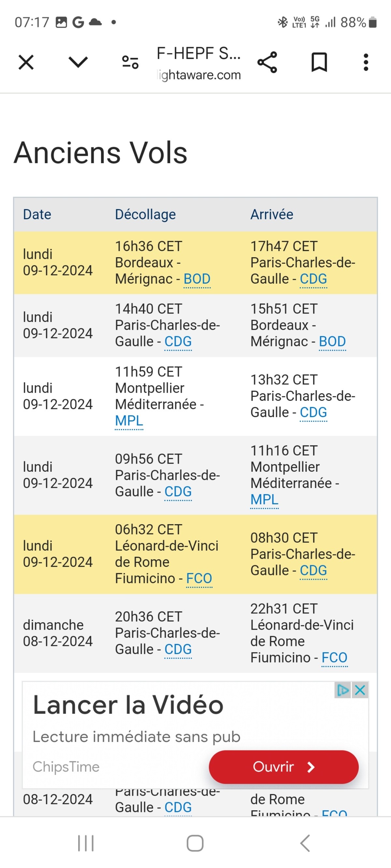Open MPL link in 11h59 departure
The height and width of the screenshot is (868, 391).
(129, 421)
